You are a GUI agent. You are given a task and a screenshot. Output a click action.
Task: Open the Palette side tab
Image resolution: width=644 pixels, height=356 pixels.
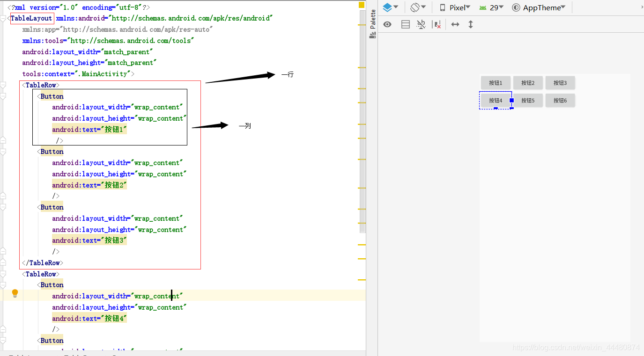[x=373, y=24]
